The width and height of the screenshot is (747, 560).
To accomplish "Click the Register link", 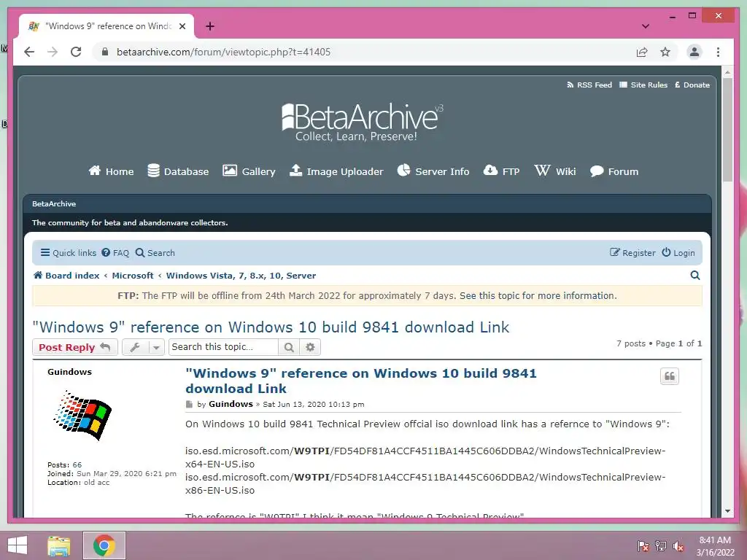I will 632,253.
